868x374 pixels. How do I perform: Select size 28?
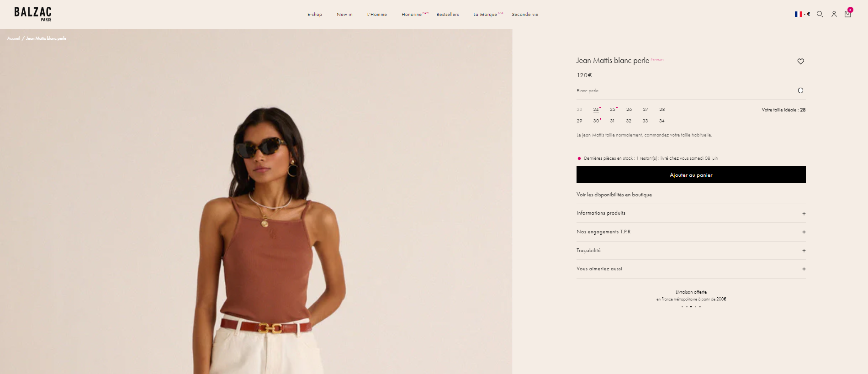[662, 110]
